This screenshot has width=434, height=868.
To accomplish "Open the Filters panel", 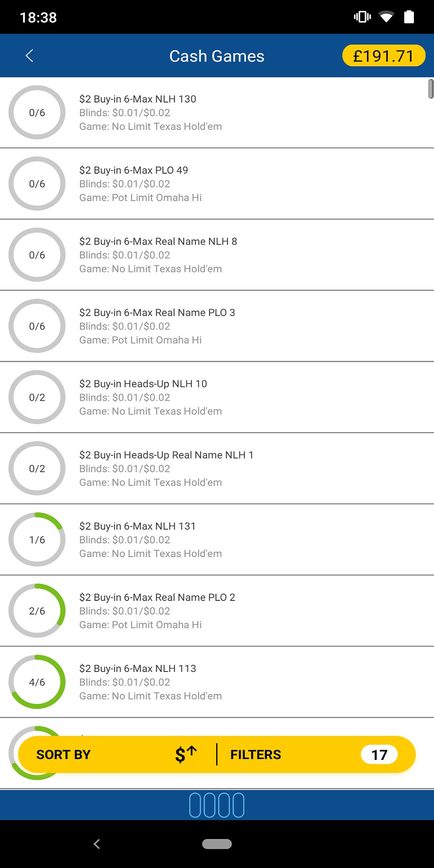I will click(x=256, y=755).
